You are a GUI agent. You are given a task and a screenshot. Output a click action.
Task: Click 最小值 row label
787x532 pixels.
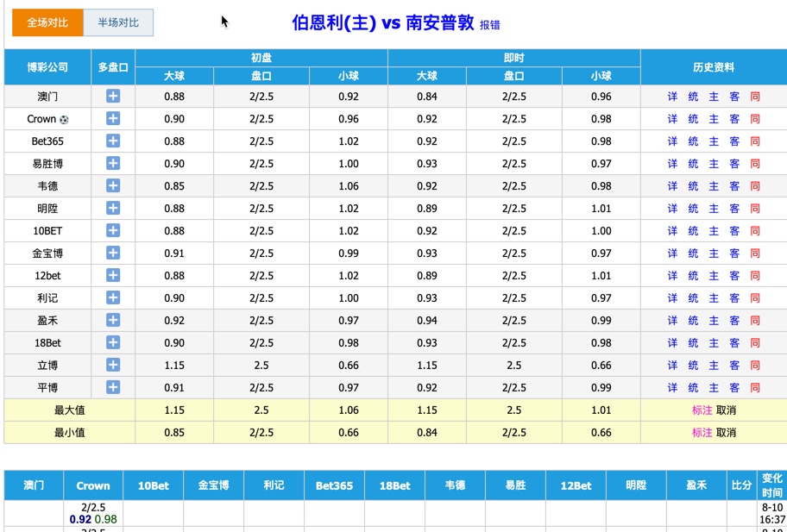pos(69,433)
